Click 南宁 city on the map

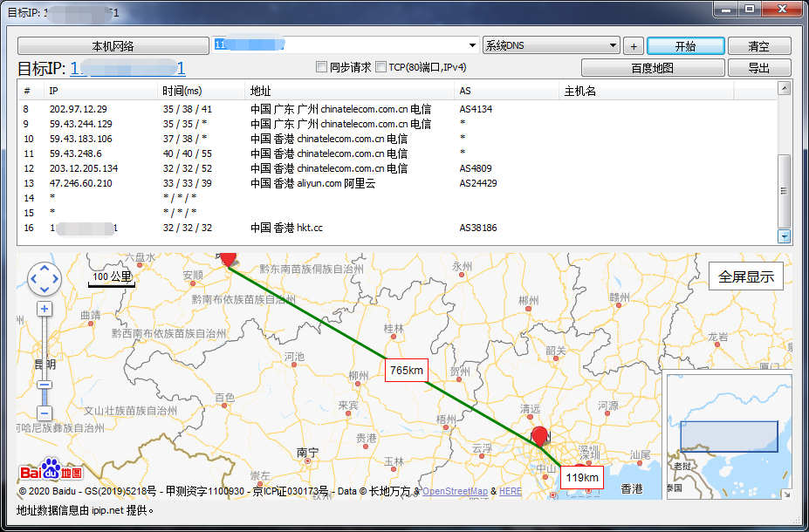pos(307,453)
